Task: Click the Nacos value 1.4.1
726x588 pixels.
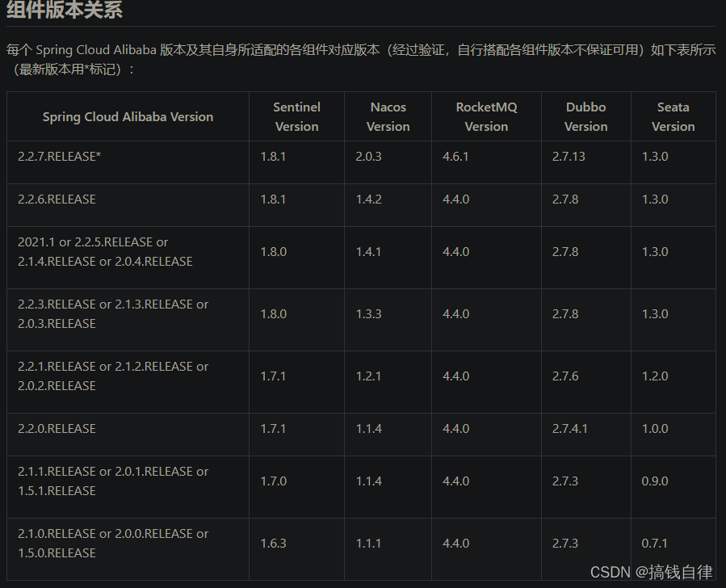Action: pos(368,252)
